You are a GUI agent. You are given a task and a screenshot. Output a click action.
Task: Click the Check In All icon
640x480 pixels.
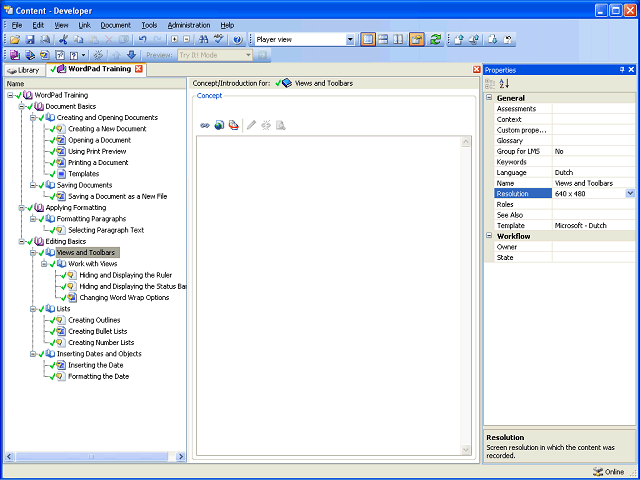point(473,40)
